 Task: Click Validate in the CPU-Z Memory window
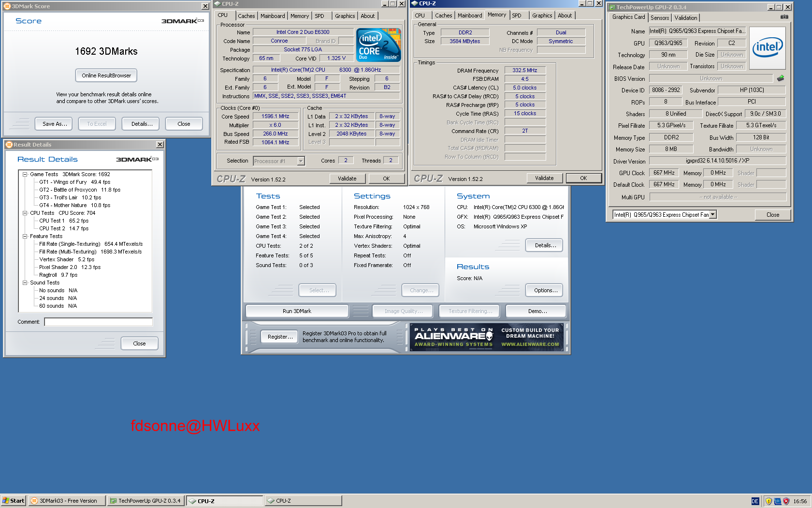click(x=544, y=178)
